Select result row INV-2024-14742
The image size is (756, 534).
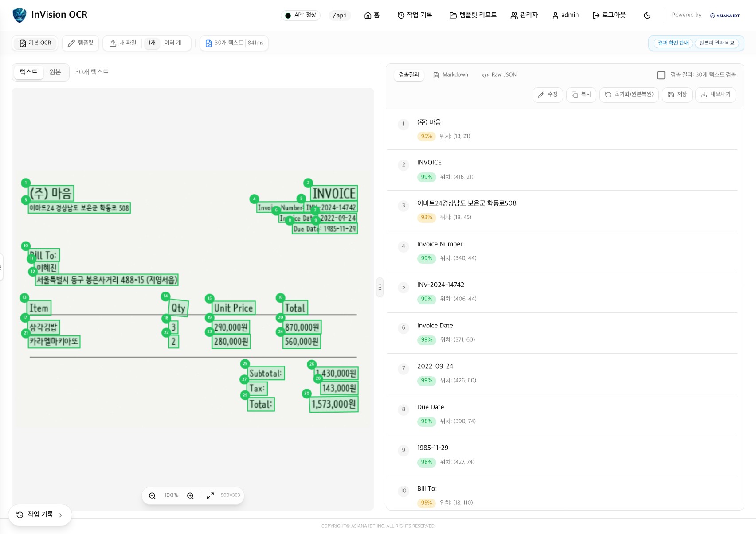click(562, 292)
